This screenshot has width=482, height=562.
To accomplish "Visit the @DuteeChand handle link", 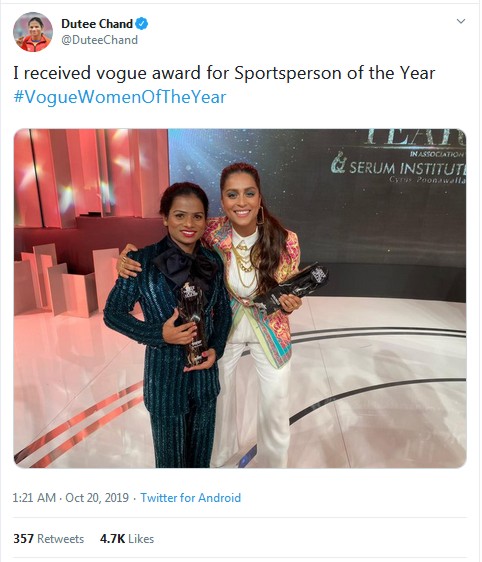I will point(99,40).
